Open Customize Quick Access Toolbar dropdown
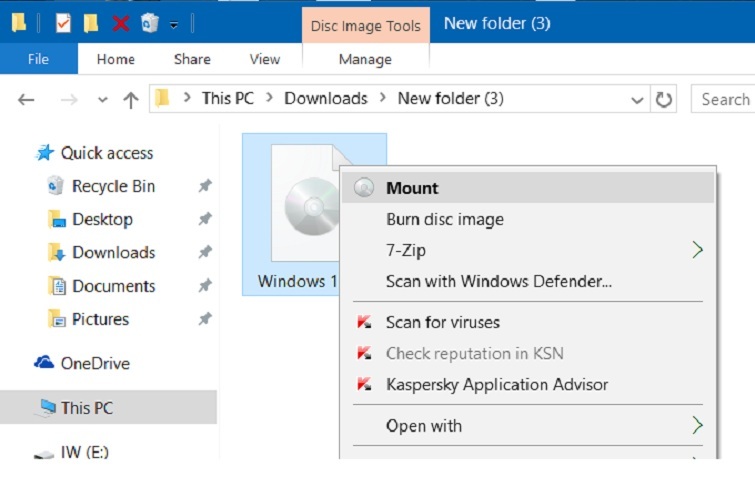 (x=174, y=24)
